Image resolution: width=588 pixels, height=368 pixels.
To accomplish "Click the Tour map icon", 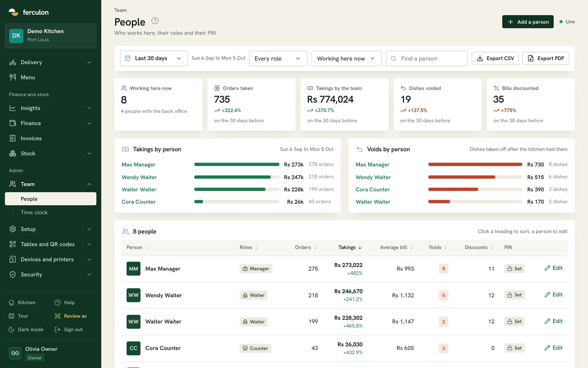I will point(11,316).
